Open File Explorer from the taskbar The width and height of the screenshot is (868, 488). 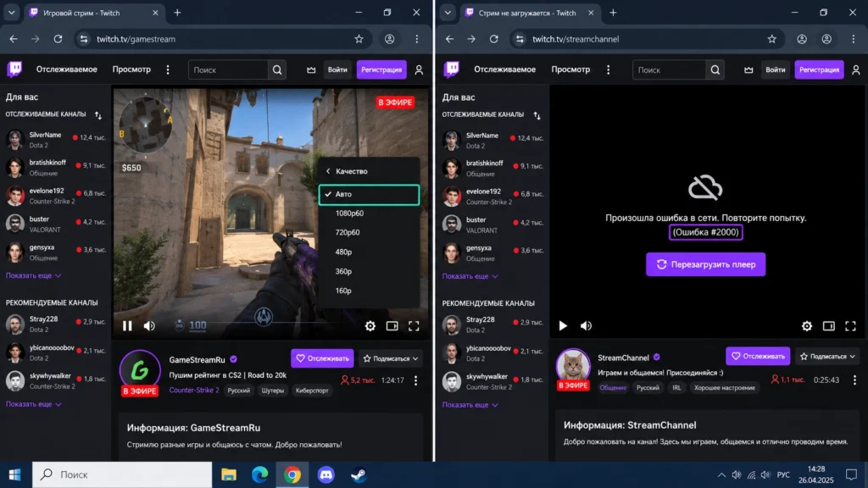[229, 474]
